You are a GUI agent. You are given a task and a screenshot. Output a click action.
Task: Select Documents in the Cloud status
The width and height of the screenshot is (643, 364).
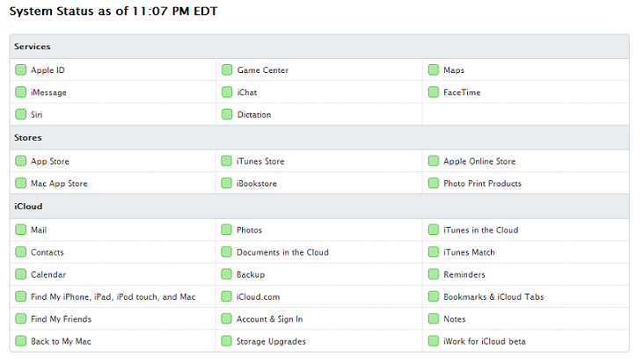point(282,252)
